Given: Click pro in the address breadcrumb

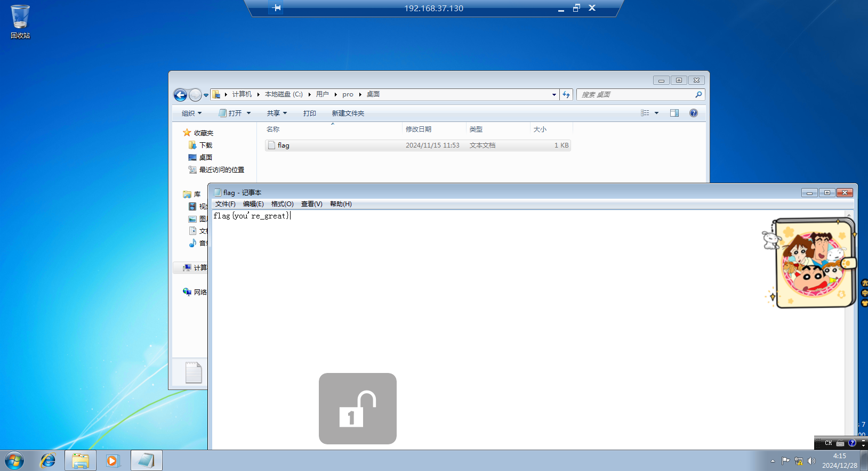Looking at the screenshot, I should 348,94.
